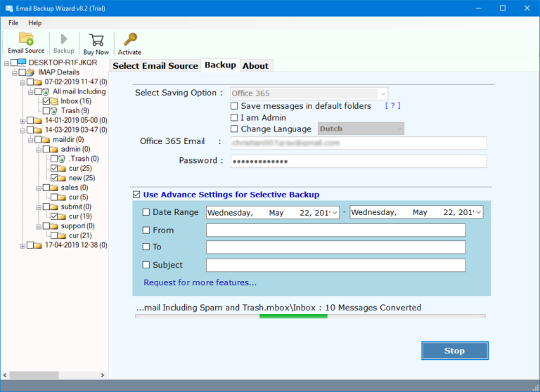Open the Request for more features link
This screenshot has height=392, width=540.
pos(200,282)
